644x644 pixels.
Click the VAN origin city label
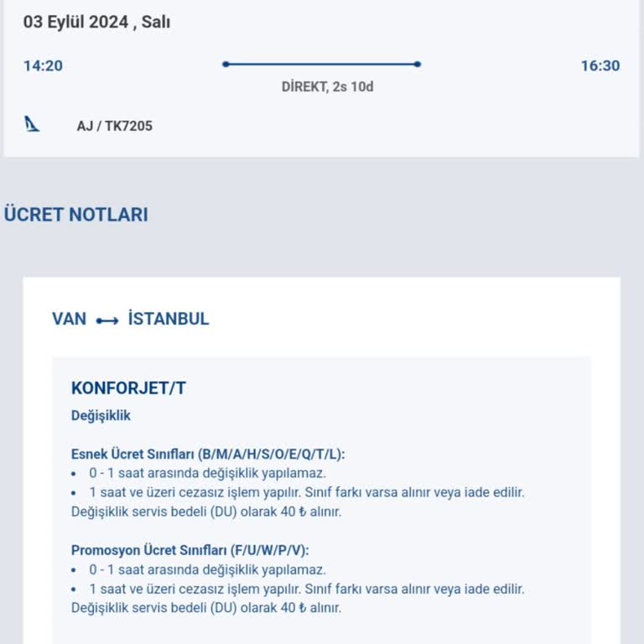coord(69,319)
